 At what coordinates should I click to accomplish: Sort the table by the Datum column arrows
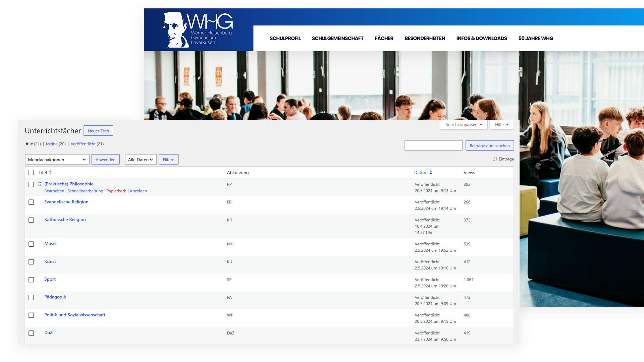tap(431, 173)
